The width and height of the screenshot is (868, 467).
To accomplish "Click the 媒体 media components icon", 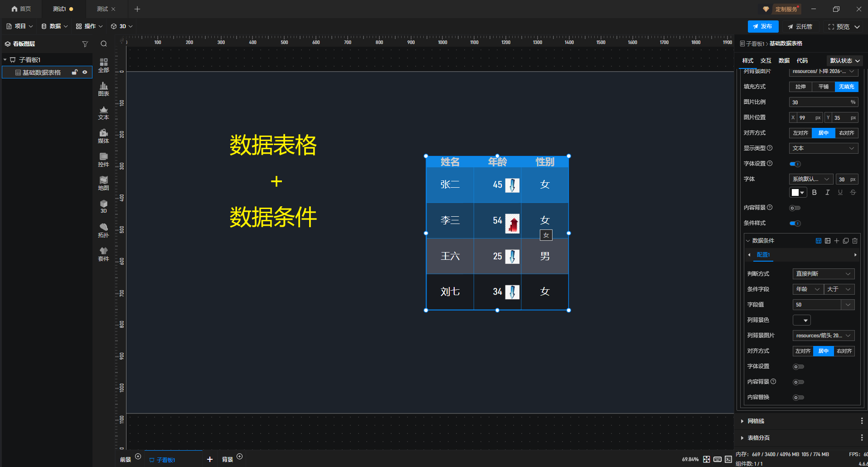I will click(x=103, y=136).
